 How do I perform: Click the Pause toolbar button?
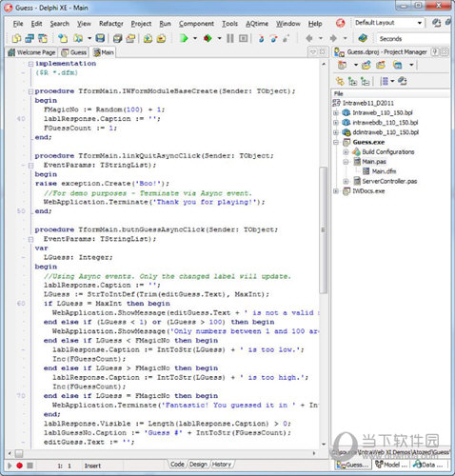[230, 38]
